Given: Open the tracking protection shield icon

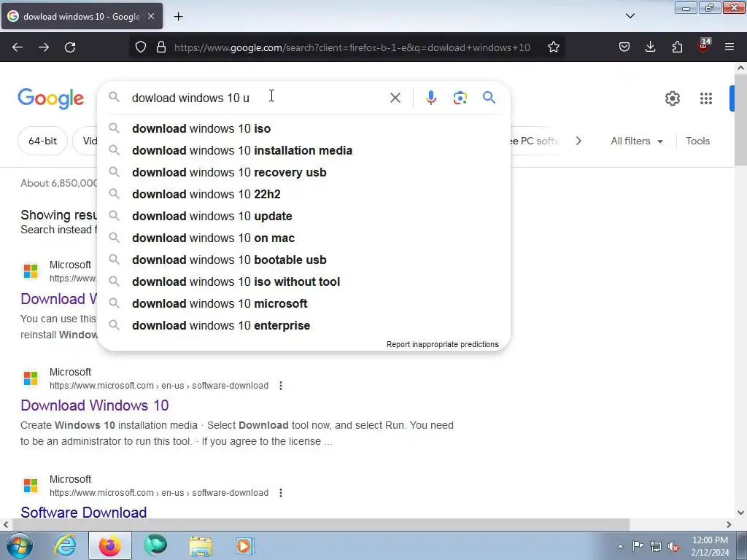Looking at the screenshot, I should coord(141,47).
